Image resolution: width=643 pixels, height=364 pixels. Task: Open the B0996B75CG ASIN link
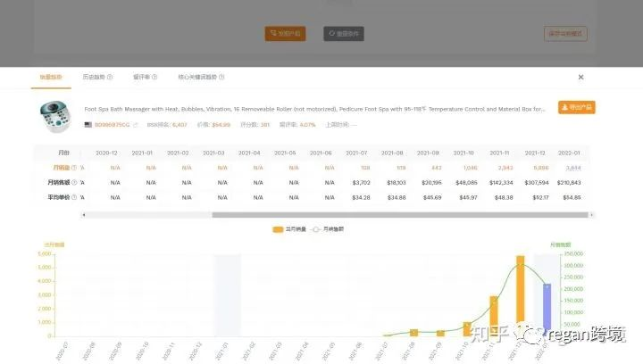tap(112, 125)
